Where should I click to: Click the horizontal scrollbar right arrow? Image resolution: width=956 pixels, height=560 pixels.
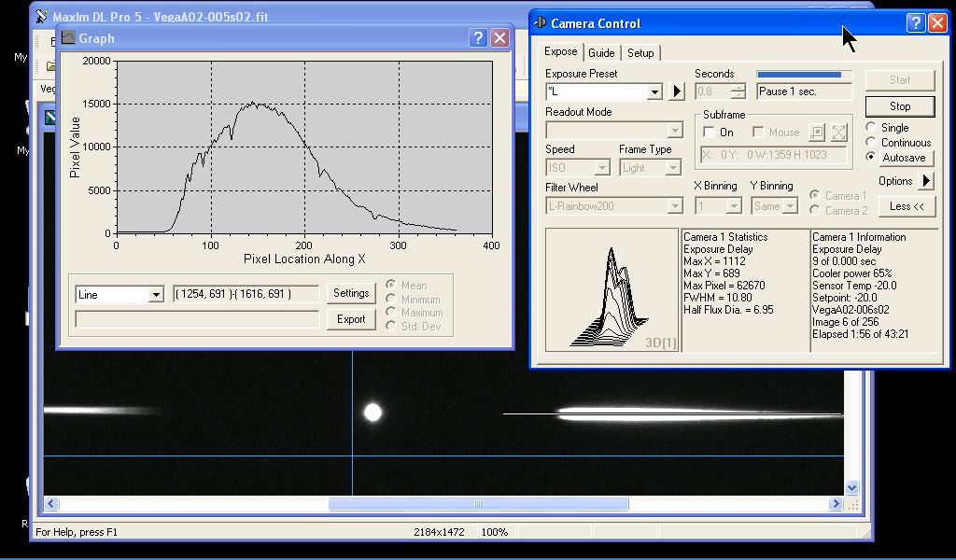pos(836,503)
